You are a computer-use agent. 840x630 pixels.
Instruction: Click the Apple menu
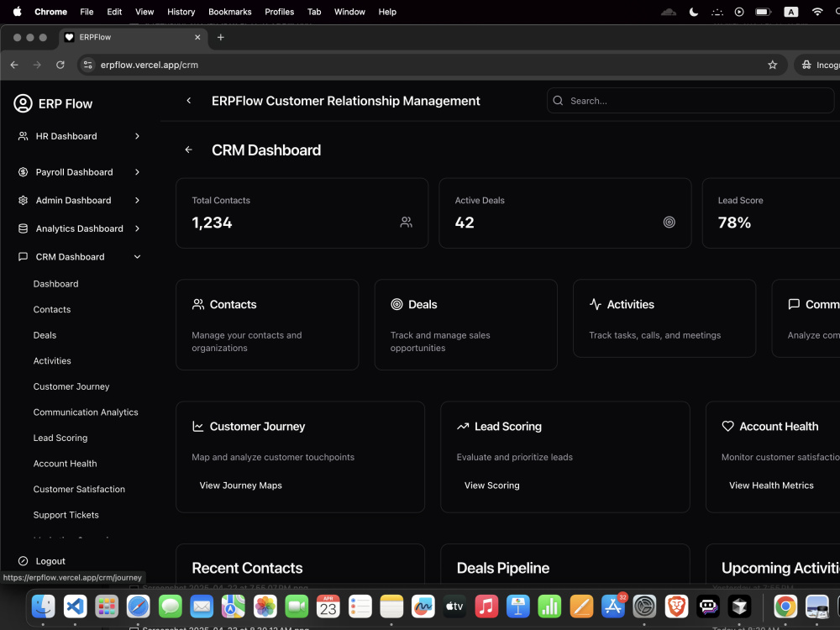pos(17,12)
